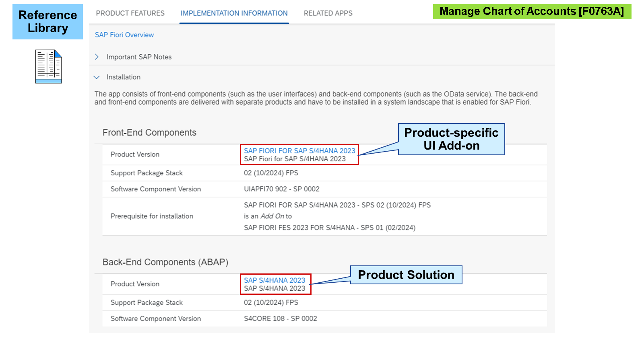The width and height of the screenshot is (644, 337).
Task: Open SAP FIORI FOR SAP S/4HANA 2023 link
Action: (299, 151)
